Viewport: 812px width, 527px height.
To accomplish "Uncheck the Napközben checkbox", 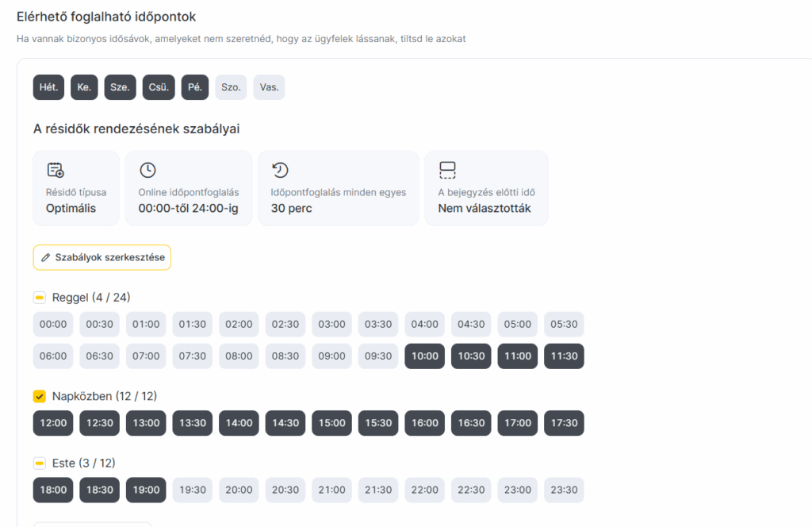I will pos(40,396).
